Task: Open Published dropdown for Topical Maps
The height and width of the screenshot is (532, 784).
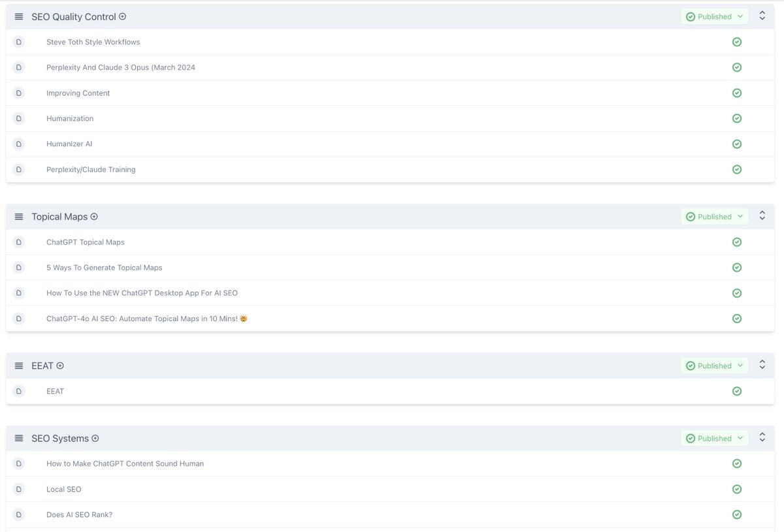Action: [715, 217]
